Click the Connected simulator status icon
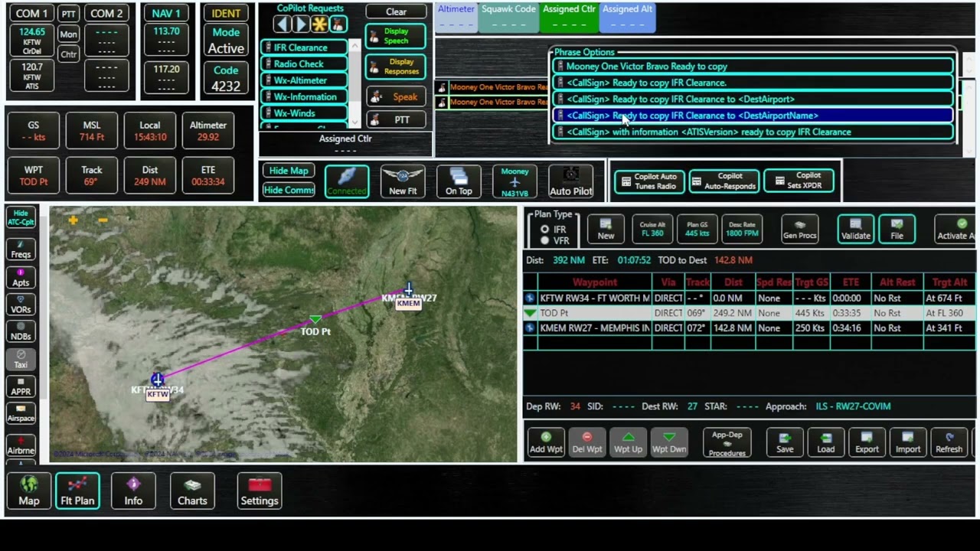The width and height of the screenshot is (980, 551). coord(347,181)
